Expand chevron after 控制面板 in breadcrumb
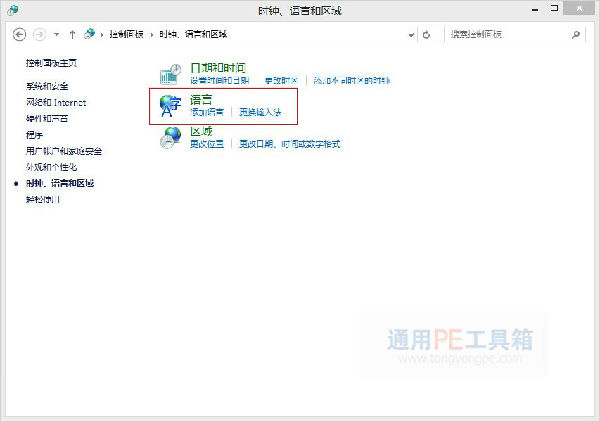The width and height of the screenshot is (600, 422). click(x=152, y=34)
